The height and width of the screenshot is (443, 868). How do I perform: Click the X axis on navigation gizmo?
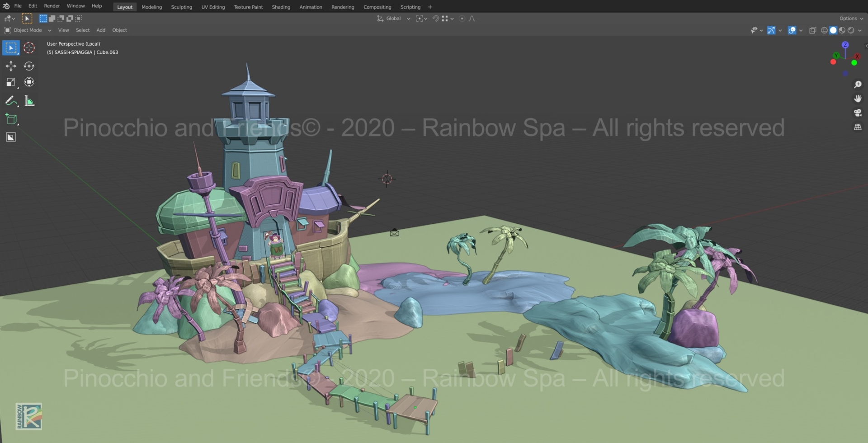(x=856, y=56)
